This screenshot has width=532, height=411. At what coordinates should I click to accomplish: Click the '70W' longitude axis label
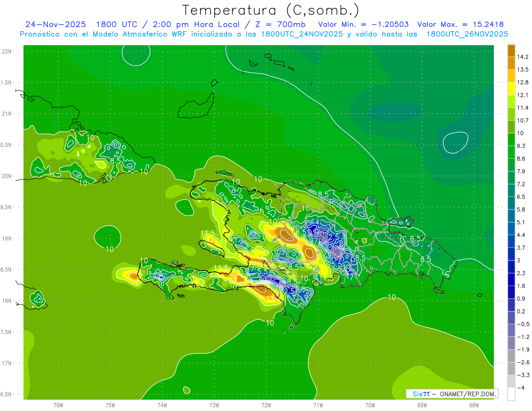pyautogui.click(x=370, y=405)
